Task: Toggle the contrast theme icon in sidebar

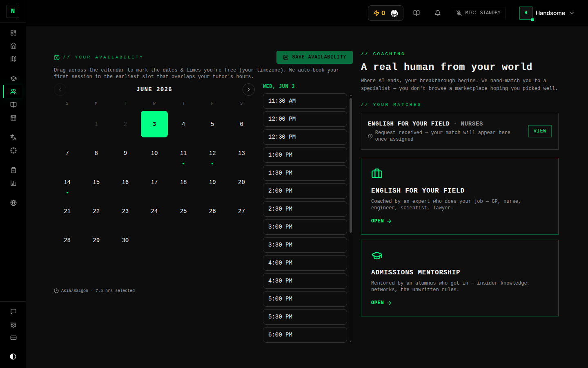Action: (13, 357)
